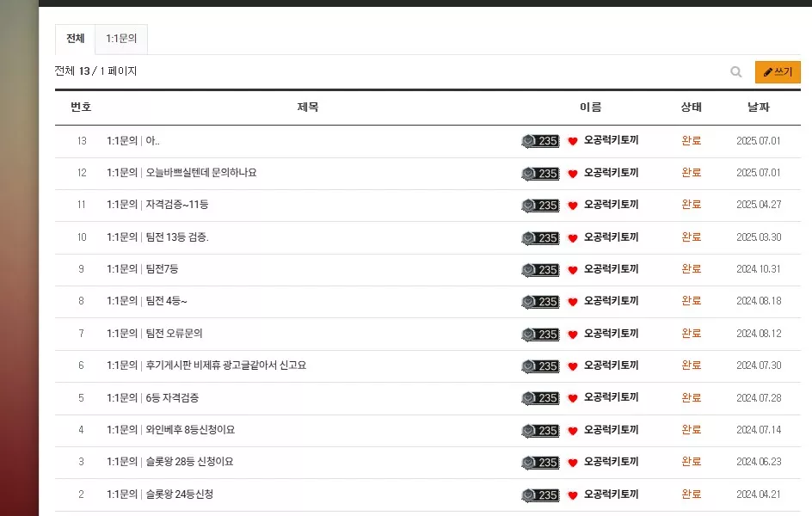This screenshot has width=812, height=516.
Task: Click level badge beside 자격검증~11등 post
Action: [540, 206]
